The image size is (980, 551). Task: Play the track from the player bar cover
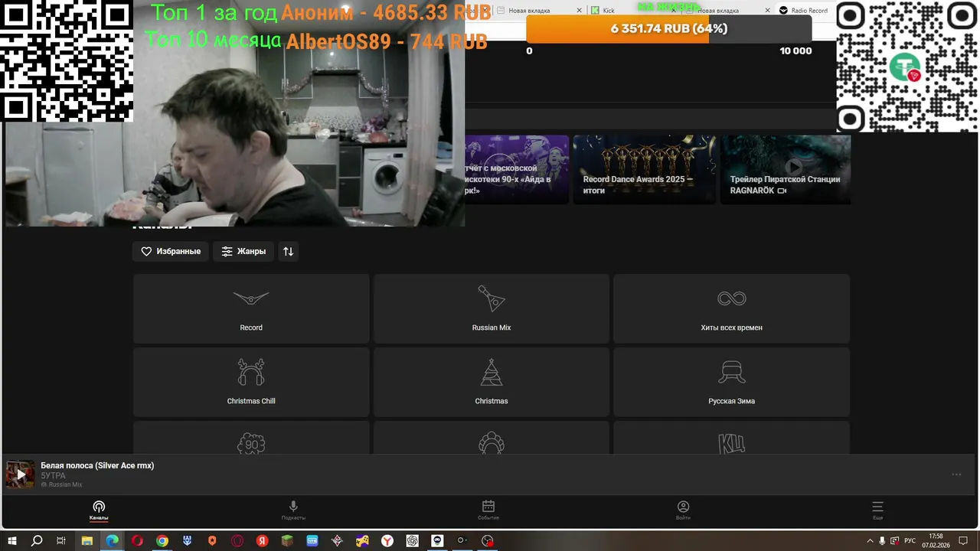coord(21,474)
